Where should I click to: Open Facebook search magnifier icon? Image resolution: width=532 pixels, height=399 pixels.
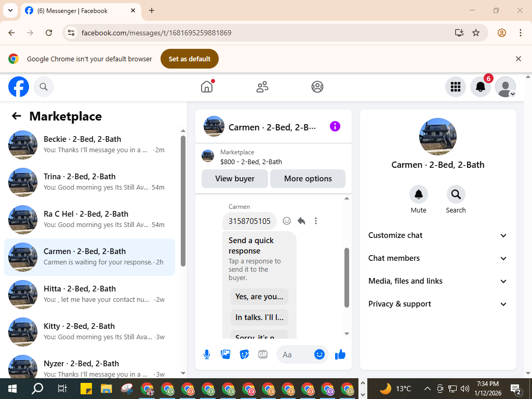(x=44, y=87)
